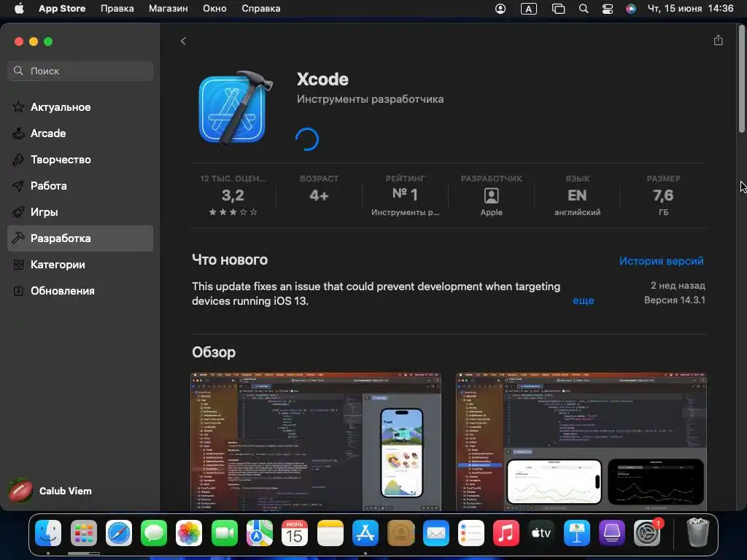This screenshot has height=560, width=747.
Task: Switch keyboard input source icon
Action: pyautogui.click(x=529, y=9)
